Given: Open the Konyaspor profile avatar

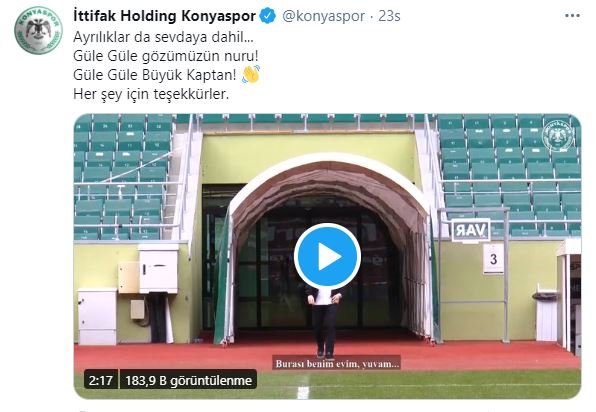Looking at the screenshot, I should pos(38,30).
